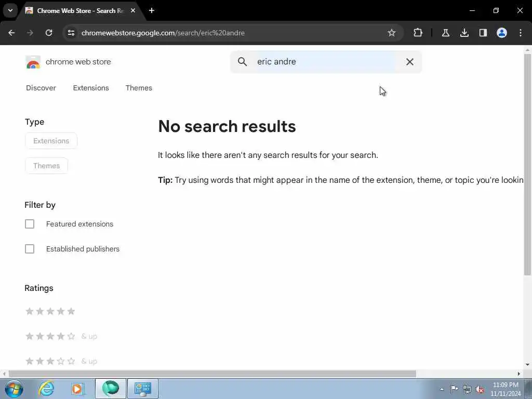Click the Action Center flag icon
The width and height of the screenshot is (532, 399).
(x=454, y=389)
